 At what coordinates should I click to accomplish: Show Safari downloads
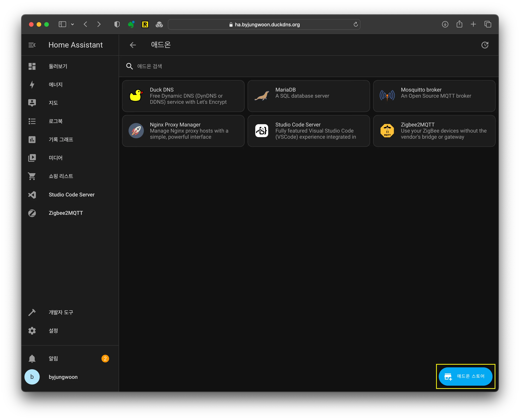445,24
